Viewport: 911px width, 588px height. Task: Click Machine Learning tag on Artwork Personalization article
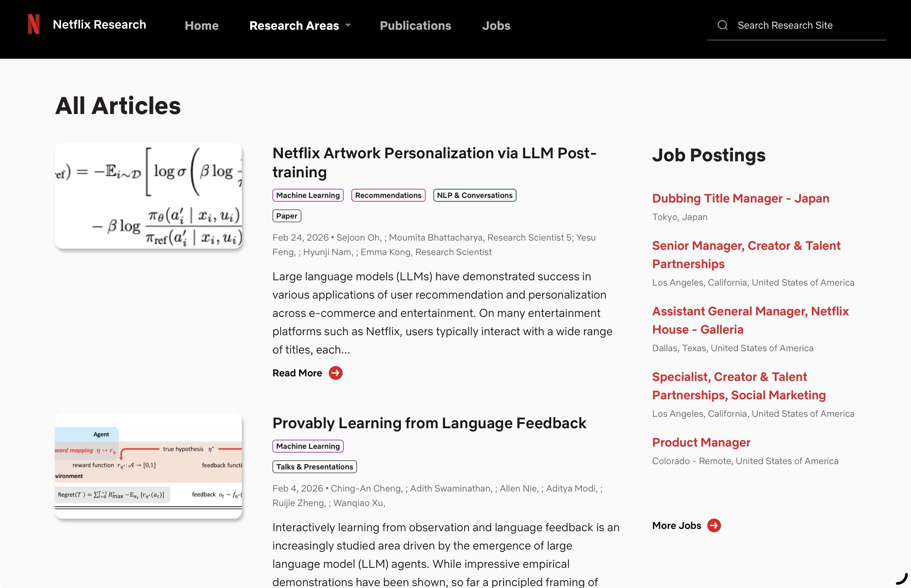click(x=308, y=195)
